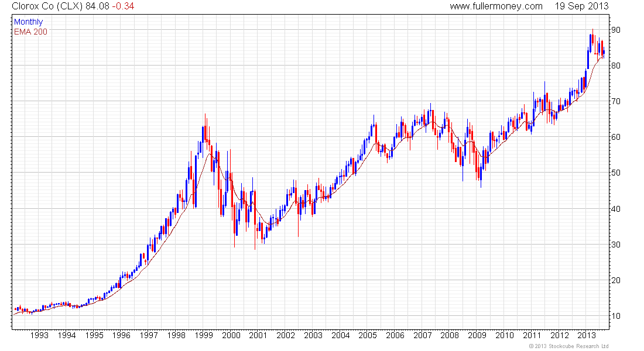
Task: Click the blue 'Monthly' label
Action: [x=28, y=22]
